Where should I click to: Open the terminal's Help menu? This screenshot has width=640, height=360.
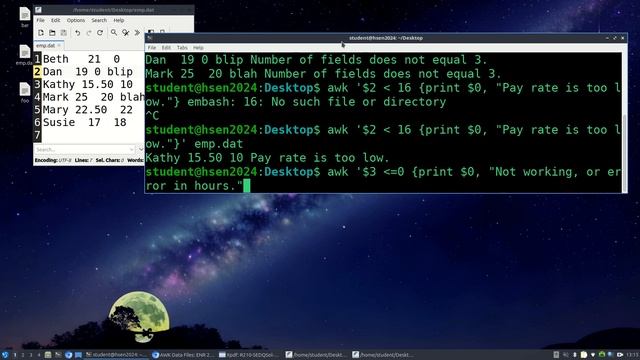pos(198,48)
